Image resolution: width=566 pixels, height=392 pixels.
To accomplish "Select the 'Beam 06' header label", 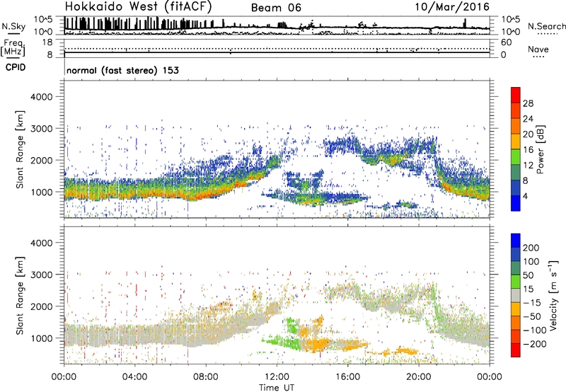I will click(276, 8).
